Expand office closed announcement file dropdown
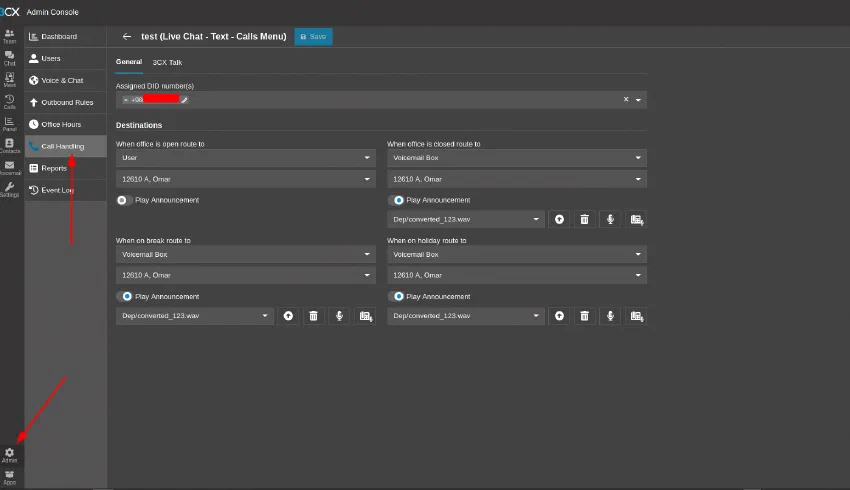 click(x=466, y=219)
